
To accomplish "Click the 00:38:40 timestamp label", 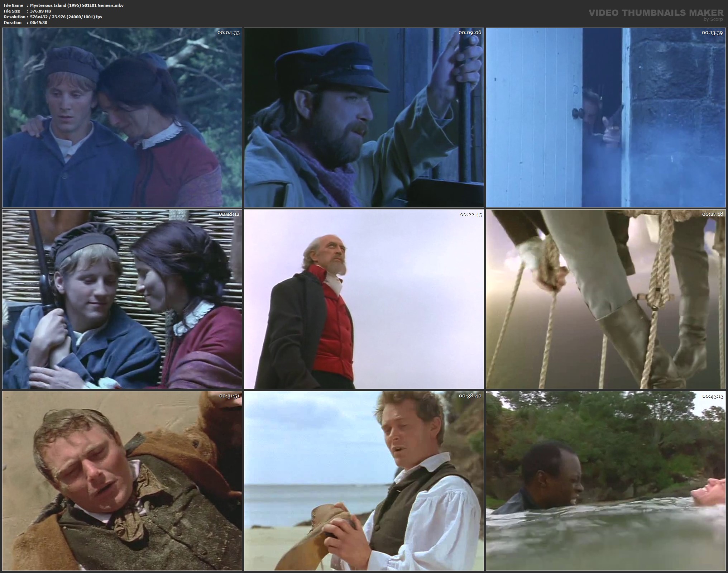I will tap(470, 396).
